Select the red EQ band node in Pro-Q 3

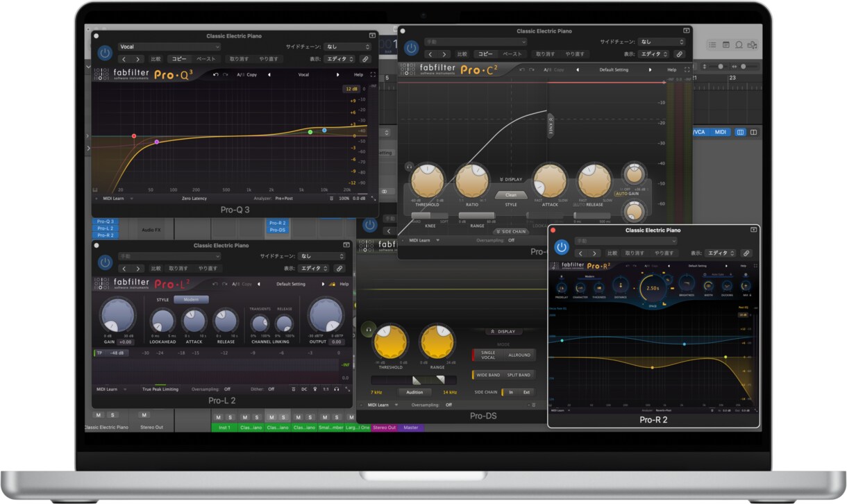pyautogui.click(x=134, y=136)
